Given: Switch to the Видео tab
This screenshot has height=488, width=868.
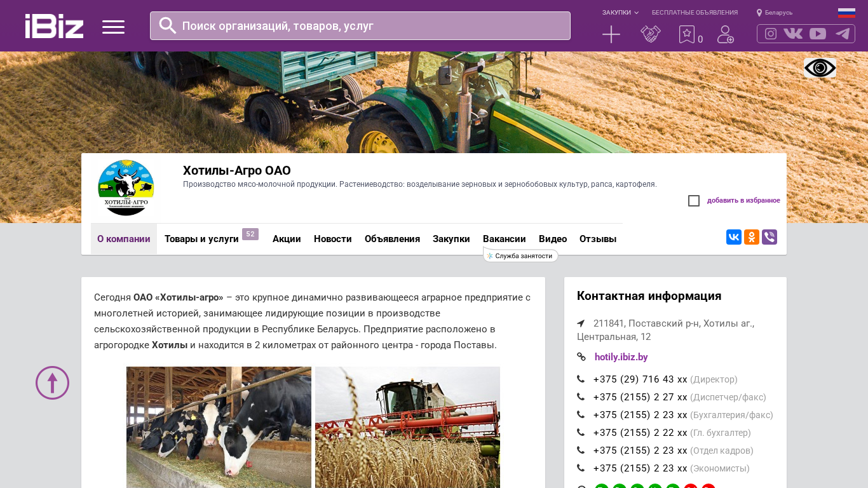Looking at the screenshot, I should [553, 239].
